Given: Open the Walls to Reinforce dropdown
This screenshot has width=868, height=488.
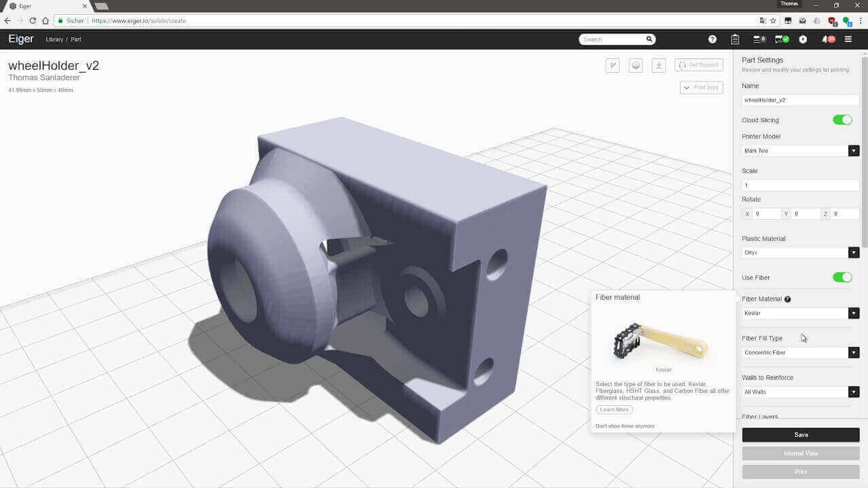Looking at the screenshot, I should click(x=800, y=392).
